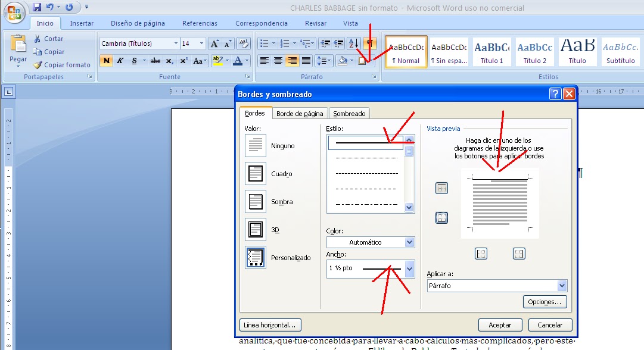Select the dotted line style
This screenshot has height=350, width=644.
(366, 158)
